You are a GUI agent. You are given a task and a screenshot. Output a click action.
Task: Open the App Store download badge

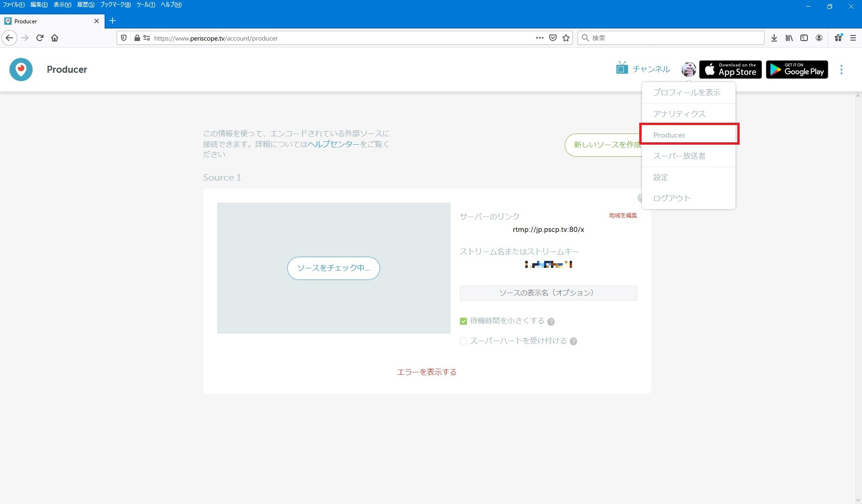[x=730, y=70]
